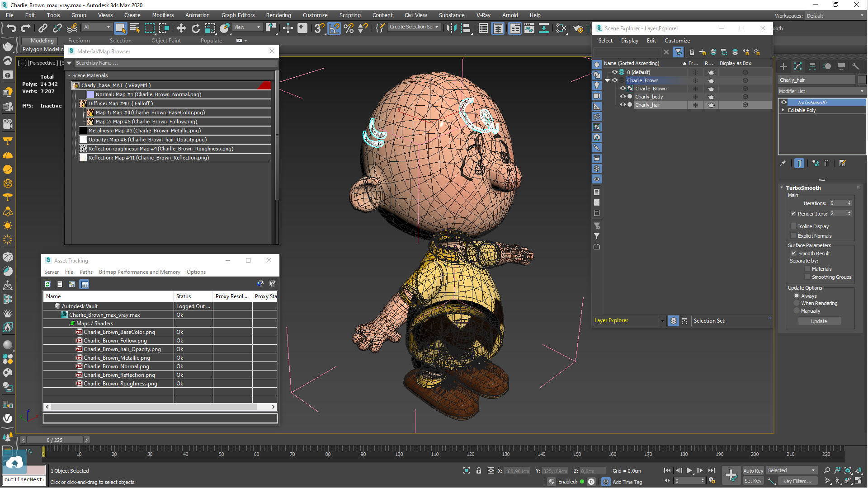Open the selection filter All dropdown

coord(97,27)
